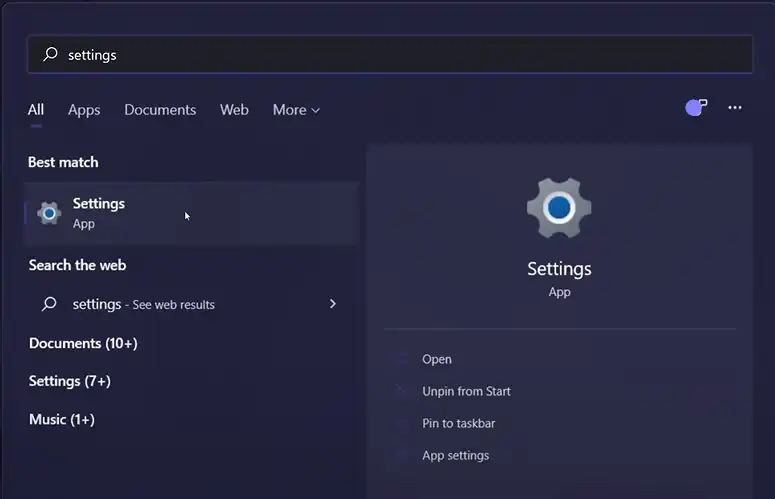Show the Music (1+) results group

point(62,419)
